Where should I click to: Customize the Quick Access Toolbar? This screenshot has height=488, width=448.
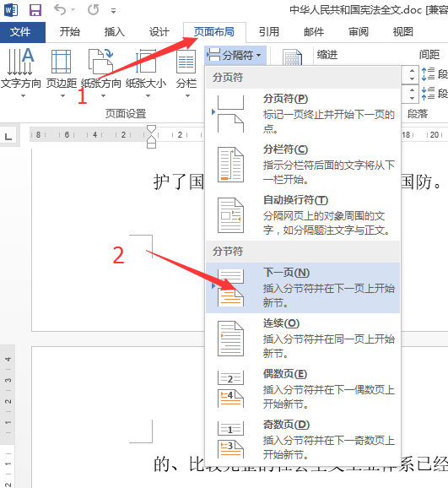click(113, 11)
